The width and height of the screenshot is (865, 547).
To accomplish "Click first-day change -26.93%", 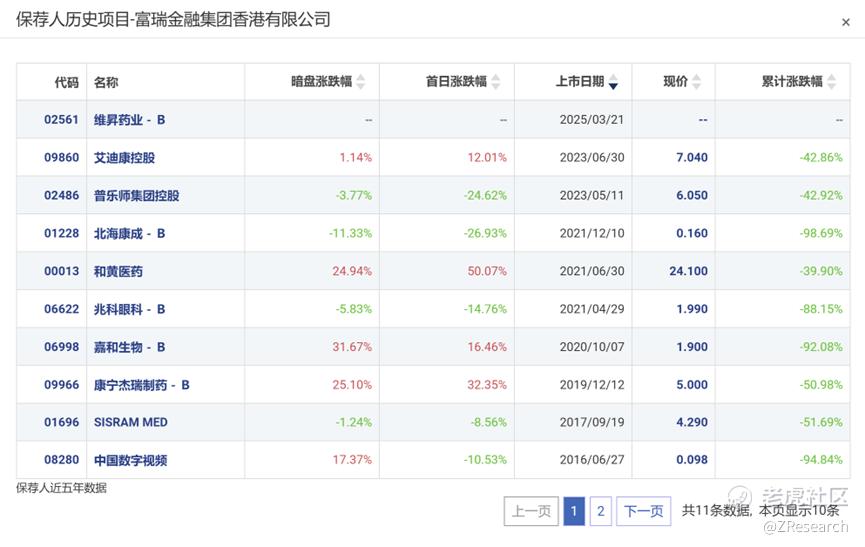I will click(485, 233).
